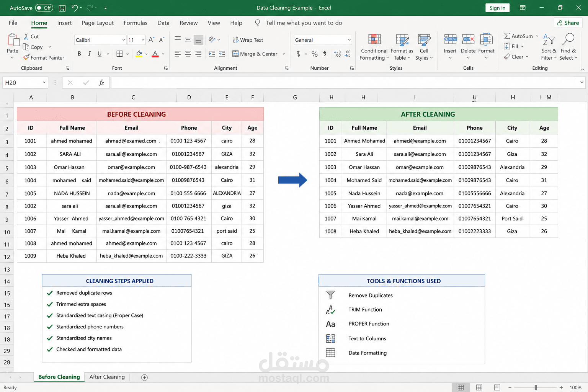This screenshot has width=588, height=392.
Task: Click the Center horizontal alignment icon
Action: 188,54
